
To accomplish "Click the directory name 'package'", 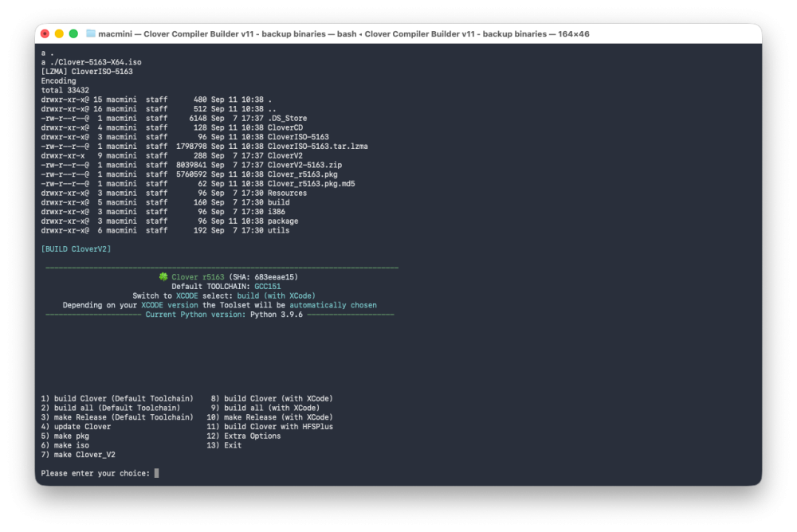I will click(x=283, y=221).
